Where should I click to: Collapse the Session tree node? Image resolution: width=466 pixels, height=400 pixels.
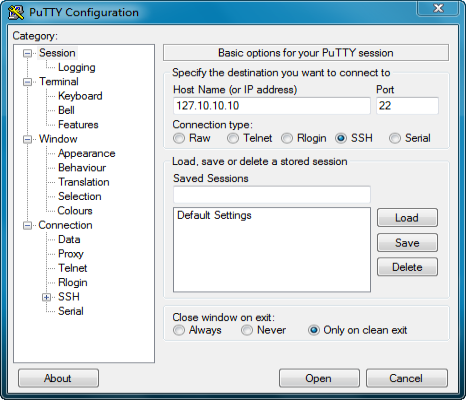28,53
